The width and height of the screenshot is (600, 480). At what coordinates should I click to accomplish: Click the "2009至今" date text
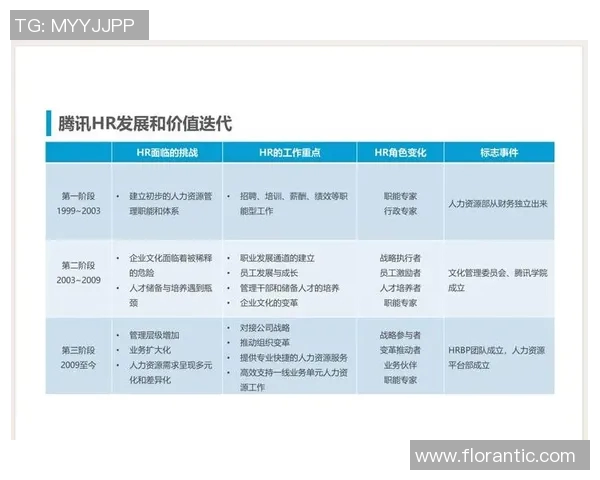click(x=78, y=365)
